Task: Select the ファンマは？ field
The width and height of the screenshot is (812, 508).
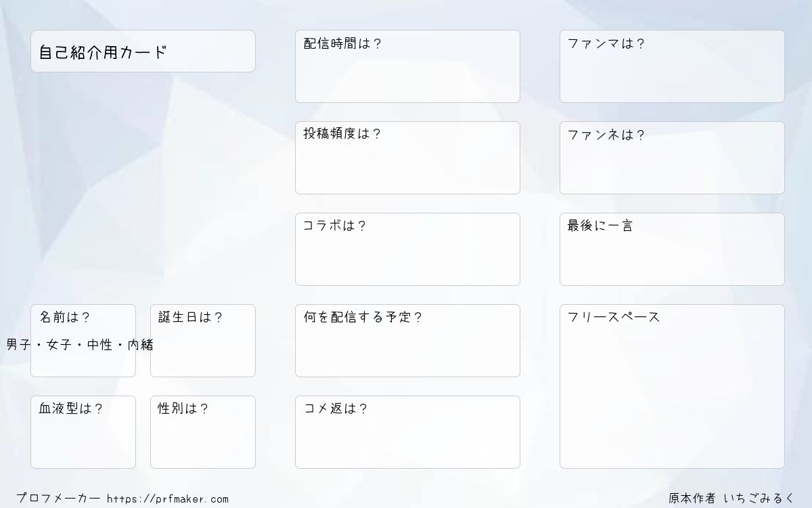Action: click(x=672, y=66)
